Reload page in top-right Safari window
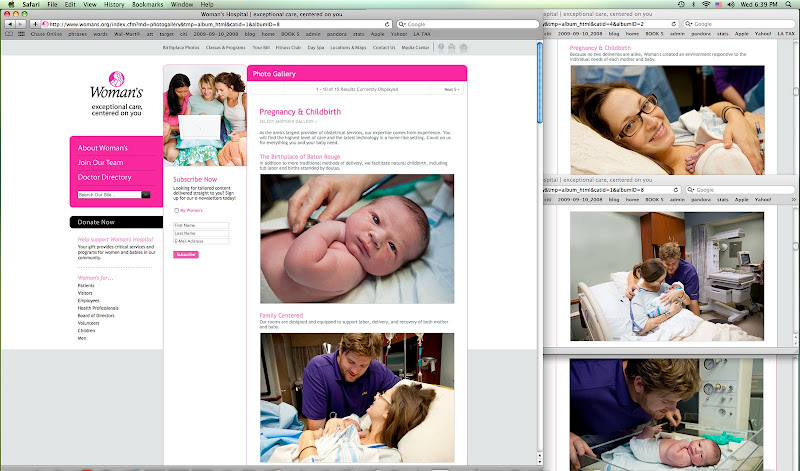The height and width of the screenshot is (471, 800). pyautogui.click(x=674, y=24)
